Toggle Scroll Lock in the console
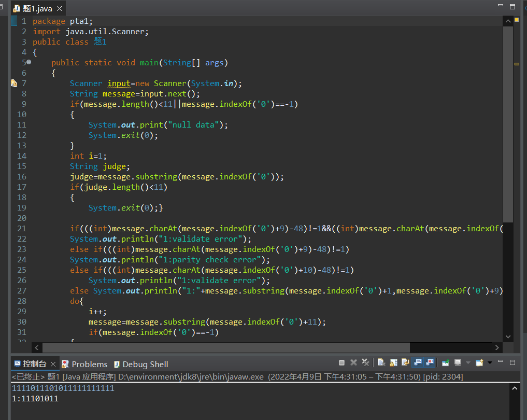 pos(393,363)
